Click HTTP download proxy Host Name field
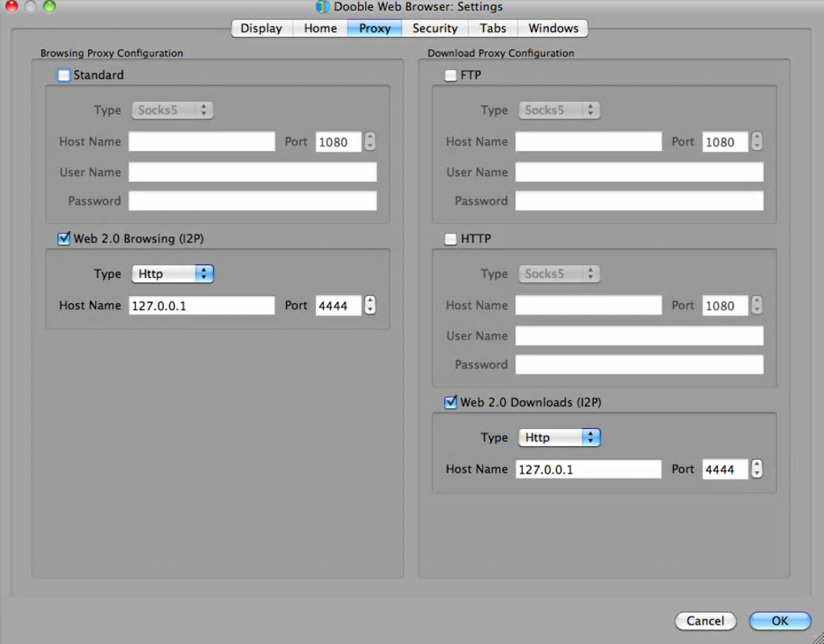Screen dimensions: 824x644 tap(589, 305)
